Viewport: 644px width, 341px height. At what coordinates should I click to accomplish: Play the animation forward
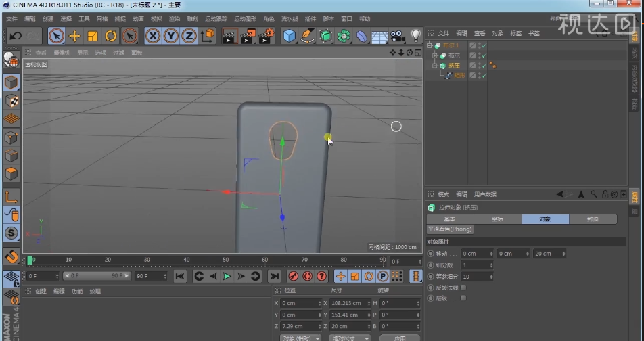(227, 277)
